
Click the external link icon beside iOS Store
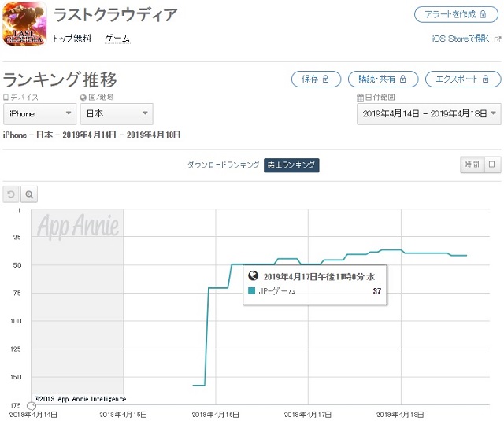pos(497,39)
